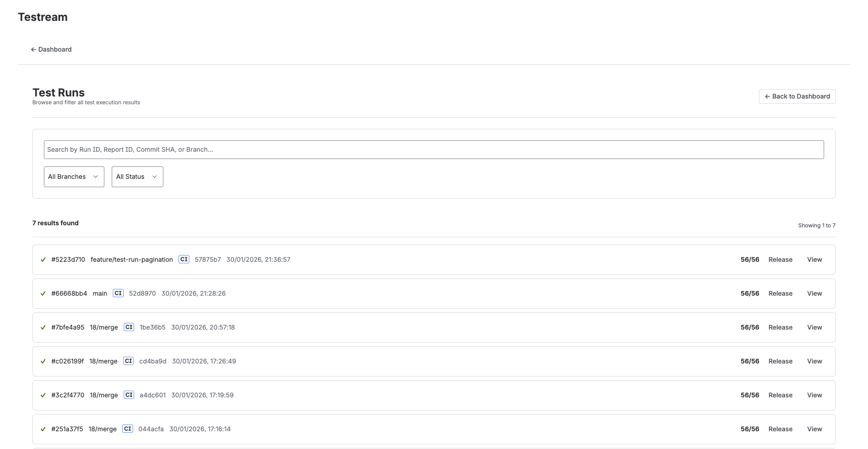Click the green checkmark icon for run #c026199f
This screenshot has width=868, height=449.
click(x=43, y=361)
